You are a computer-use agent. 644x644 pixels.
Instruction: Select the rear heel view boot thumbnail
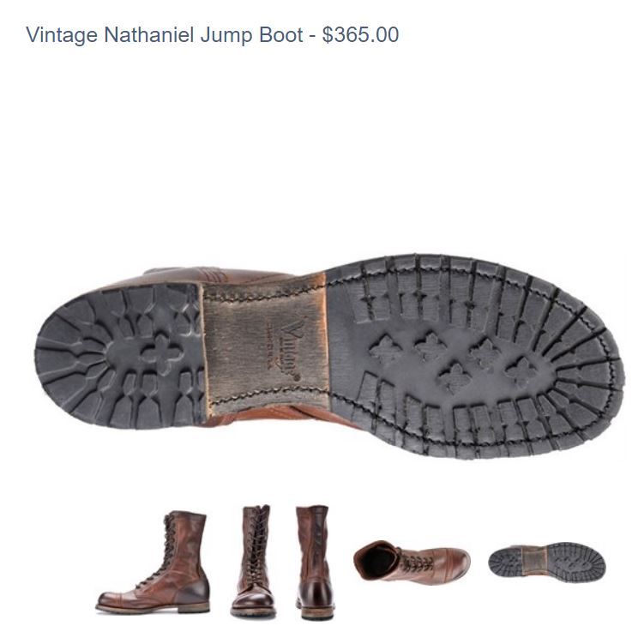point(314,563)
